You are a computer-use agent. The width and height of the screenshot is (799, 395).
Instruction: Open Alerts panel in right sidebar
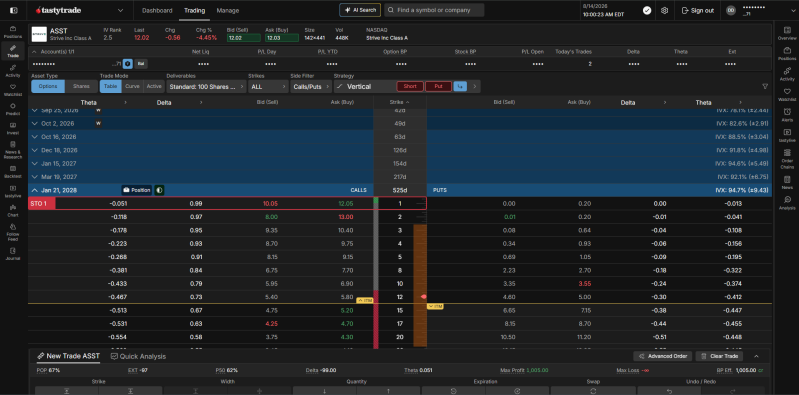[787, 115]
